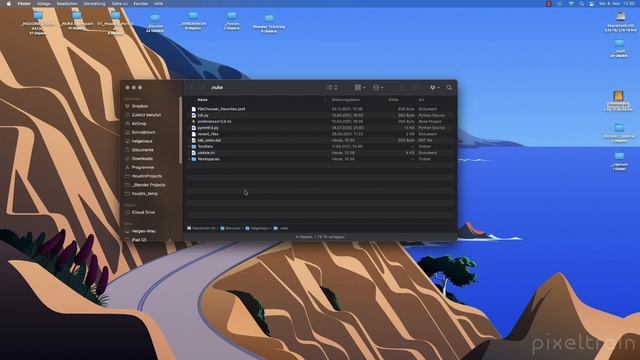Screen dimensions: 640x360
Task: Select the ToolSets folder row
Action: [320, 147]
